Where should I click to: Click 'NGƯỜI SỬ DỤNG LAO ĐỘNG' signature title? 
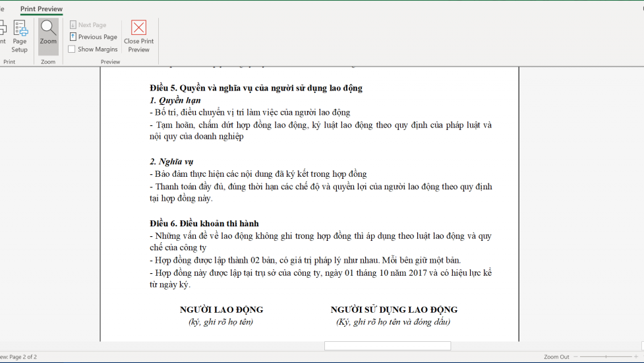point(394,310)
